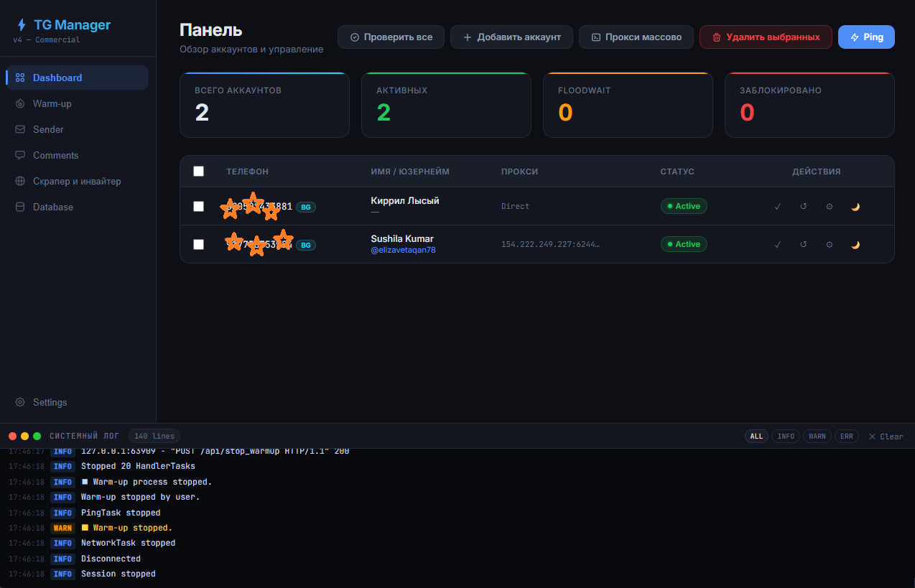Toggle the select-all checkbox in table header
This screenshot has width=915, height=588.
pos(199,172)
